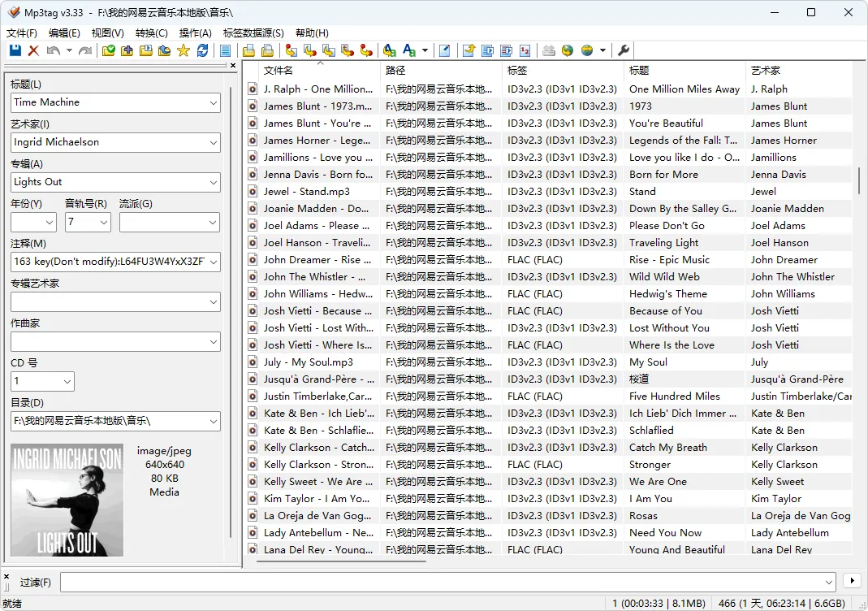Copy tag using the first clipboard icon

[249, 51]
